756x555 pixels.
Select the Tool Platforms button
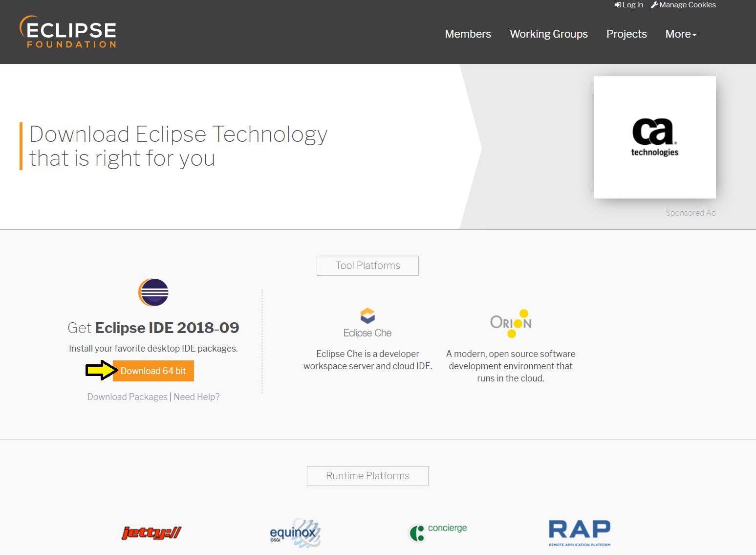point(367,266)
